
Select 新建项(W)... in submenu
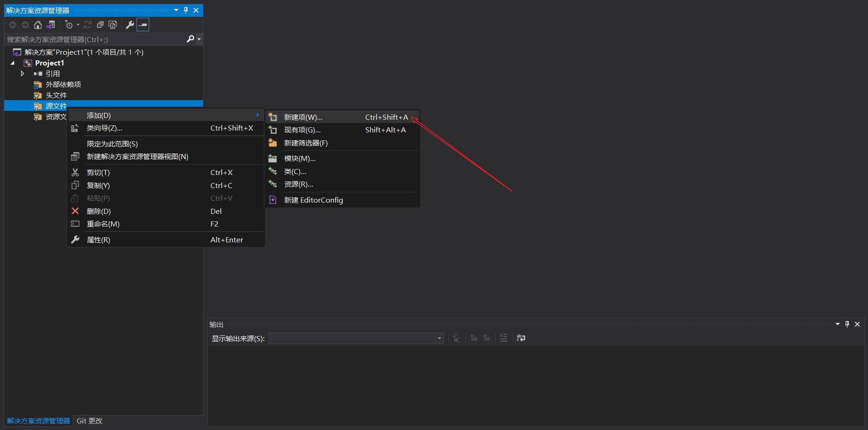[342, 117]
